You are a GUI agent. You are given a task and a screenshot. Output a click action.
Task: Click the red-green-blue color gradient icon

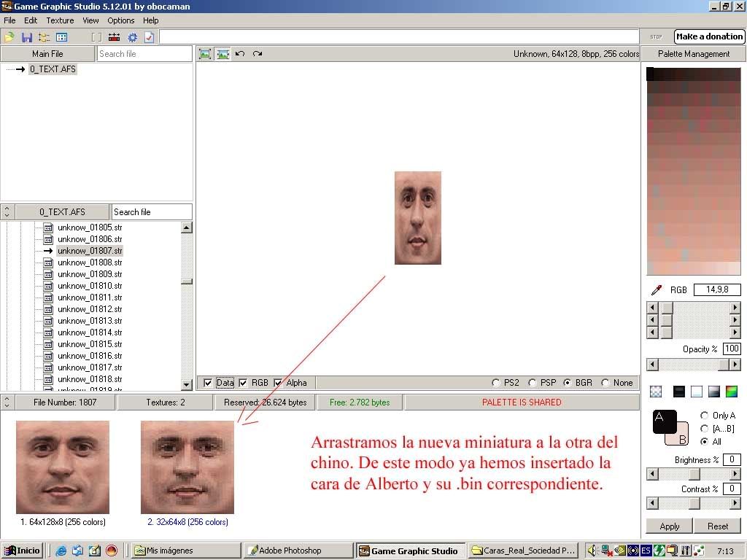(x=731, y=392)
